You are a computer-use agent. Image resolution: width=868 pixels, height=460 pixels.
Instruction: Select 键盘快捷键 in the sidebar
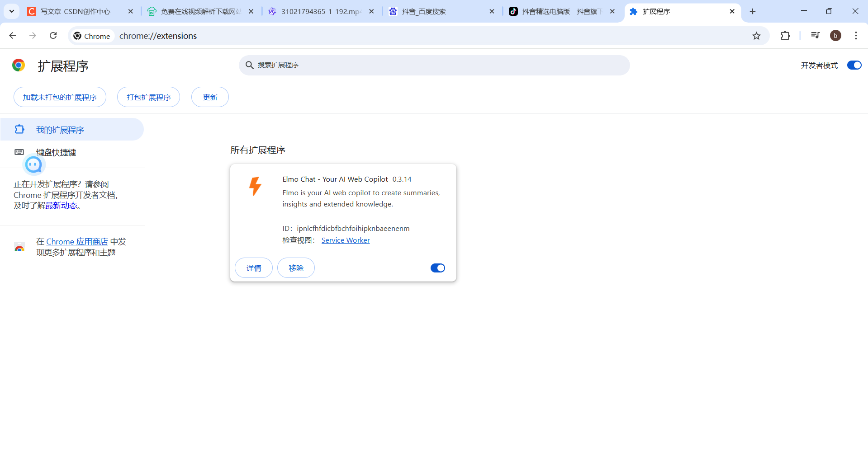pos(56,152)
